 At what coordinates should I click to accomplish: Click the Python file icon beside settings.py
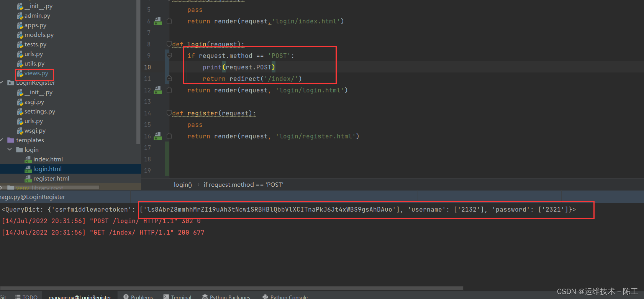click(x=20, y=112)
